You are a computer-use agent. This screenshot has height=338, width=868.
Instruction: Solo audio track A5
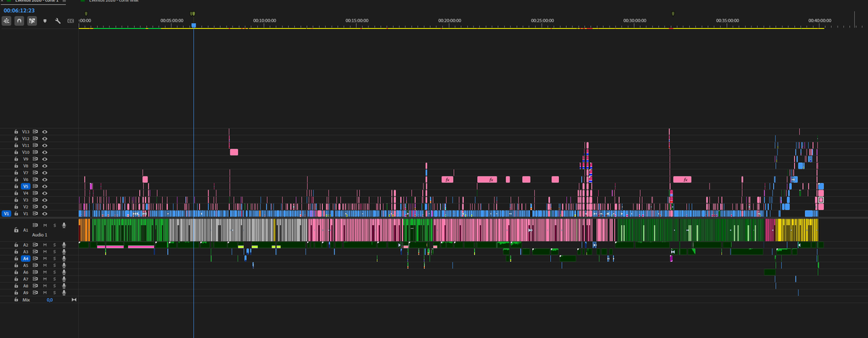coord(54,266)
